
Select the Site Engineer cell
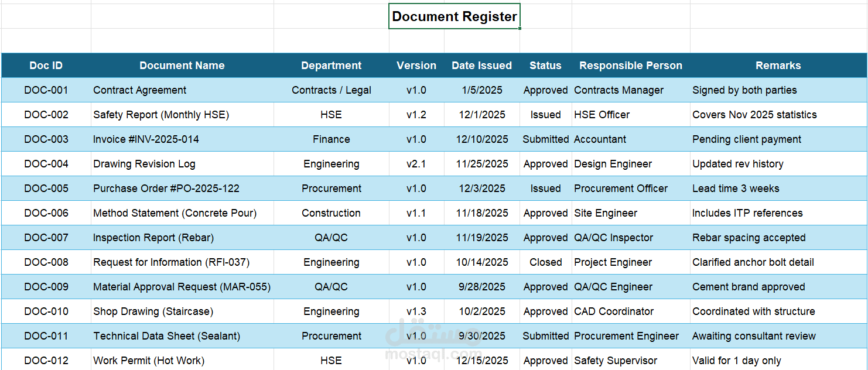point(631,213)
